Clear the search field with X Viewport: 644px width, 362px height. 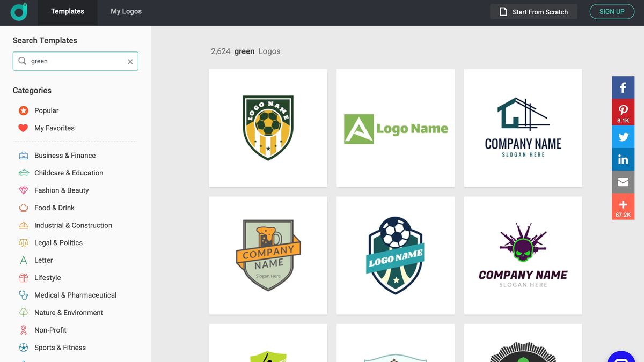pyautogui.click(x=130, y=62)
